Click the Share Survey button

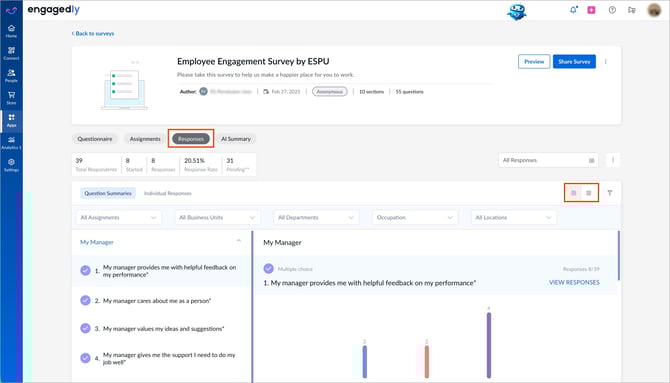(574, 62)
